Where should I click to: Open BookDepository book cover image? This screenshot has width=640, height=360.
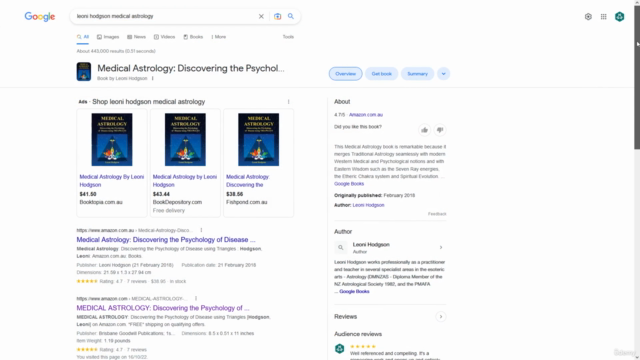[x=185, y=140]
